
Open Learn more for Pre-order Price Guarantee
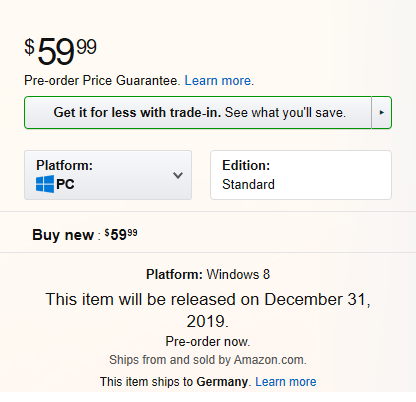(x=219, y=81)
